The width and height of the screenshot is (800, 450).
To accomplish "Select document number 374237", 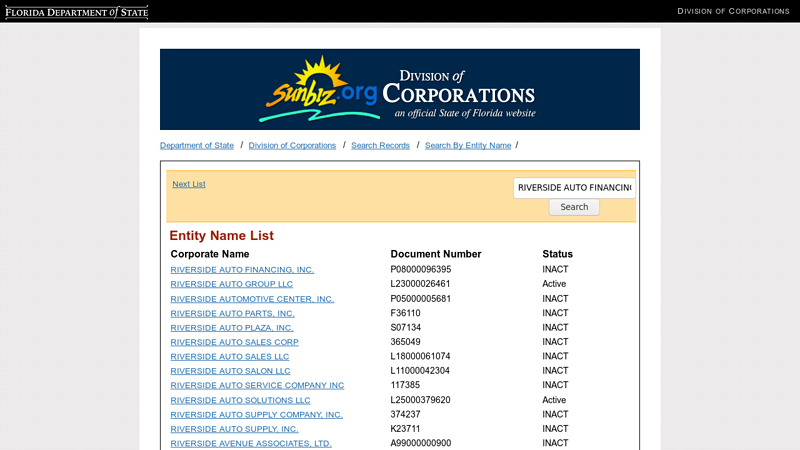I will (x=406, y=414).
